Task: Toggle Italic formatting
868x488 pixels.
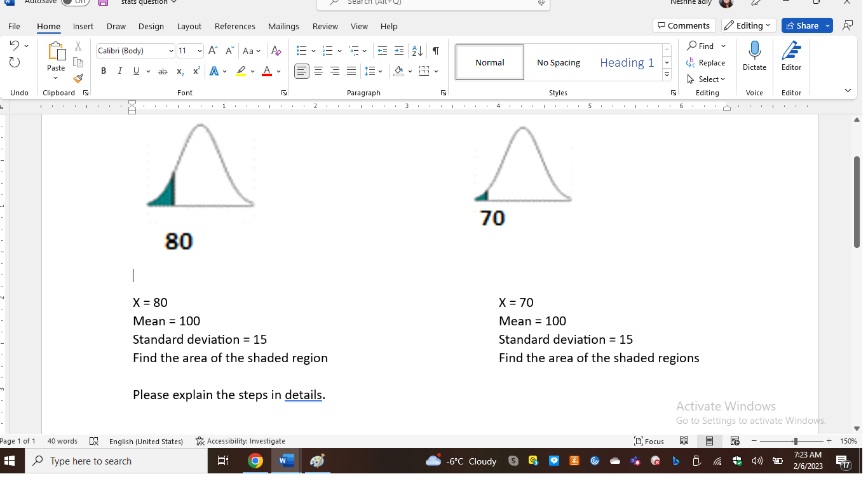Action: pyautogui.click(x=119, y=71)
